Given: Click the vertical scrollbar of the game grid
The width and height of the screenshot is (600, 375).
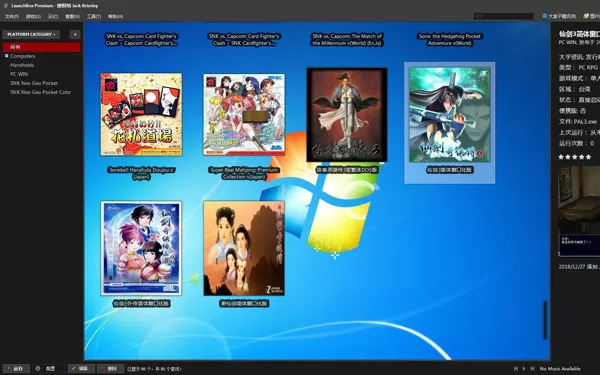Looking at the screenshot, I should click(x=545, y=320).
